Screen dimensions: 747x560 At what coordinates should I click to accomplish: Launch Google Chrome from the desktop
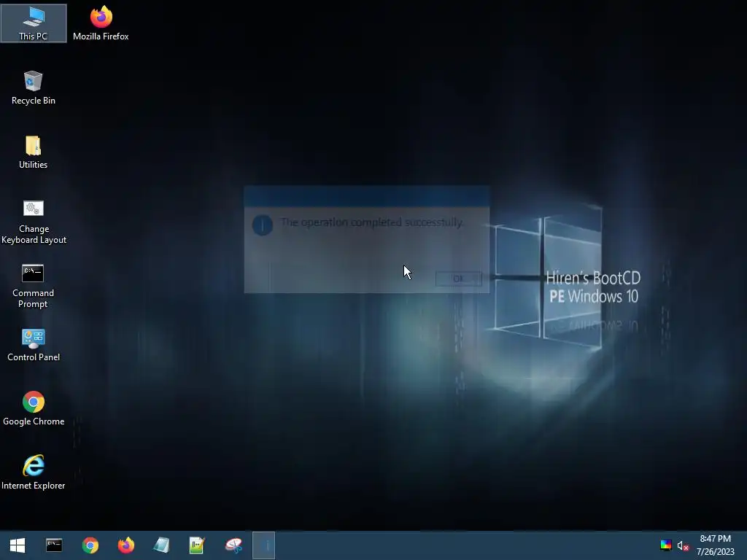34,408
